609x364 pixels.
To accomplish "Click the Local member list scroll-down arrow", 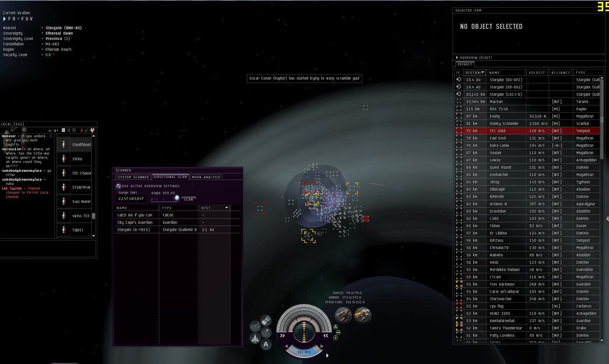I will 93,236.
